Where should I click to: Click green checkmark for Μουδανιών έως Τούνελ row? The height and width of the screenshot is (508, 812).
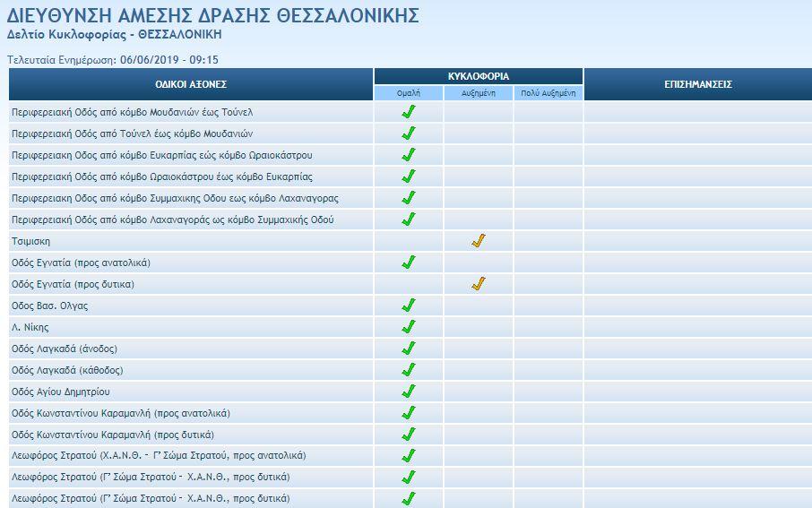(x=409, y=112)
